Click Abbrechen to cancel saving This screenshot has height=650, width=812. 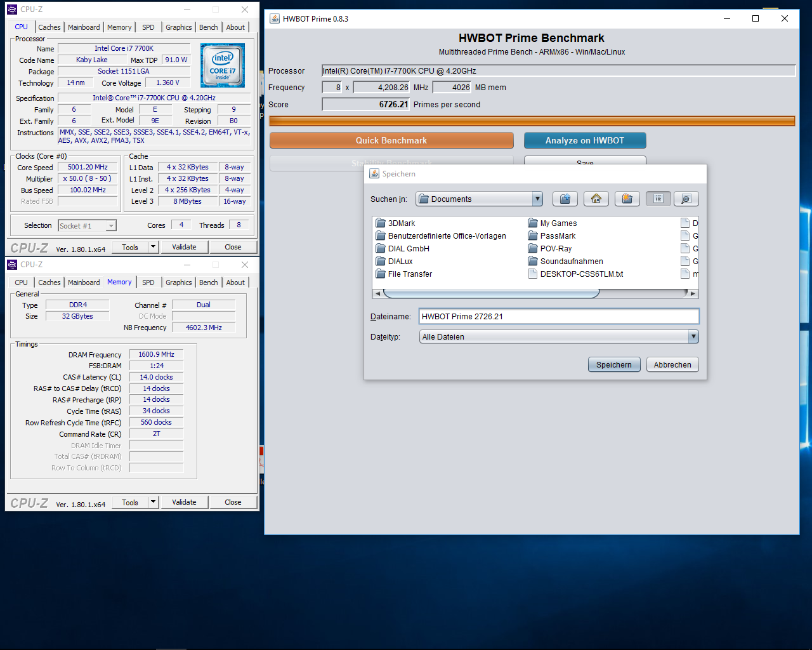672,364
